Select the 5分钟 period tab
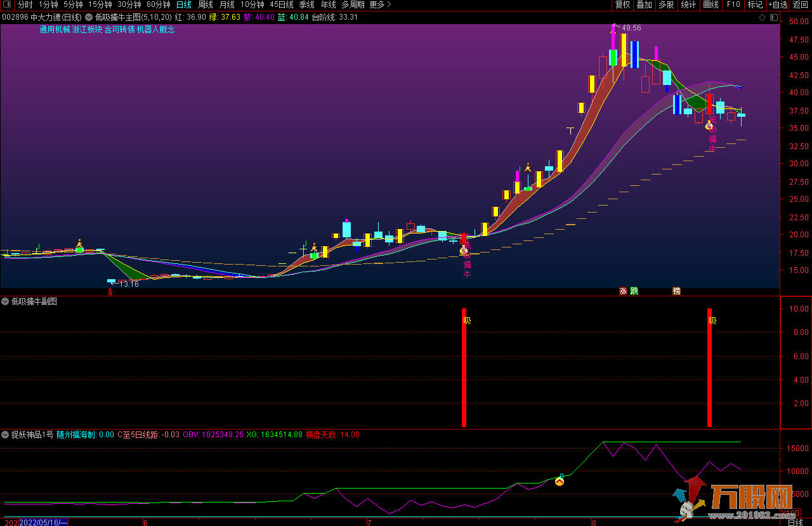812x526 pixels. (73, 4)
